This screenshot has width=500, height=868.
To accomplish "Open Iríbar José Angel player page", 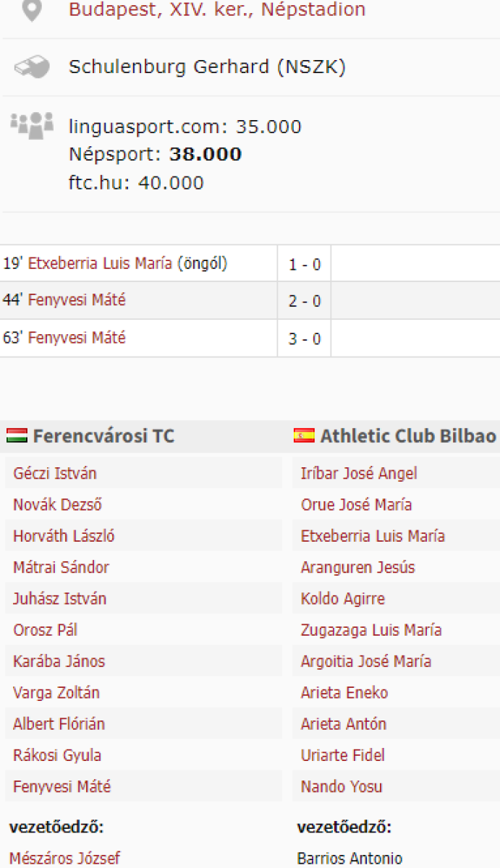I will click(x=359, y=474).
